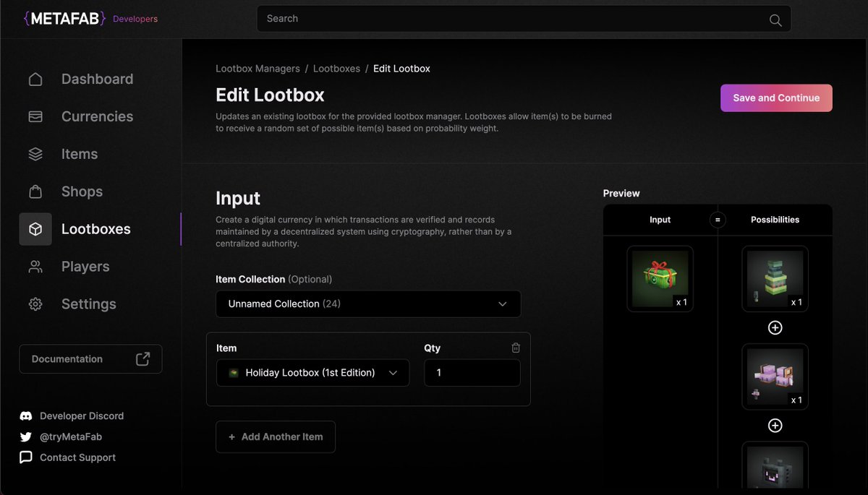Screen dimensions: 868x495
Task: Click the Qty input field
Action: 472,373
